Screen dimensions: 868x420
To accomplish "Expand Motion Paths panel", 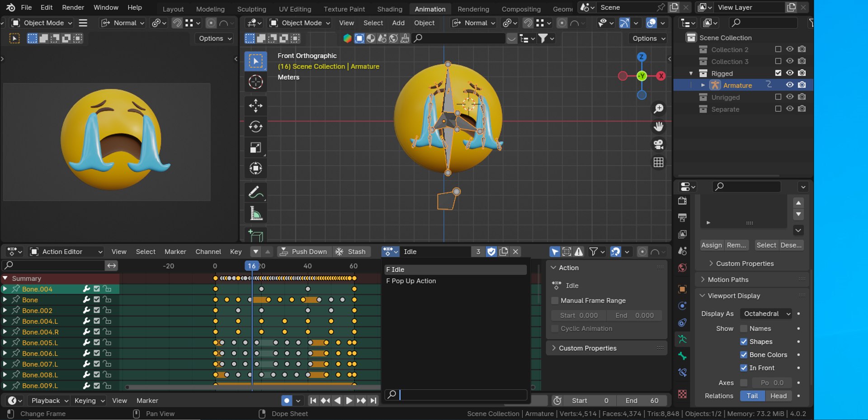I will click(727, 280).
